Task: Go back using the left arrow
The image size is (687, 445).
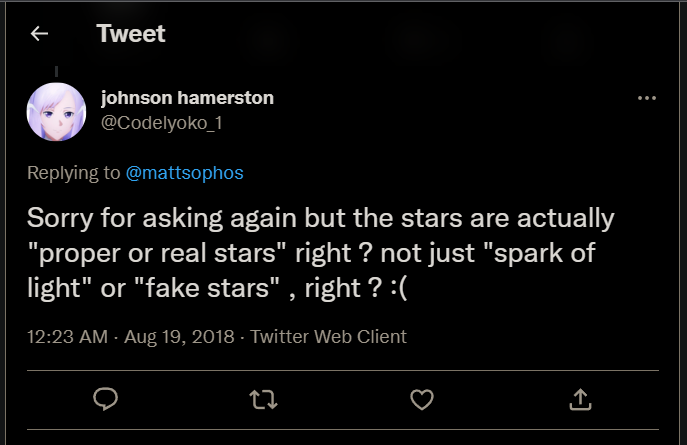Action: 39,34
